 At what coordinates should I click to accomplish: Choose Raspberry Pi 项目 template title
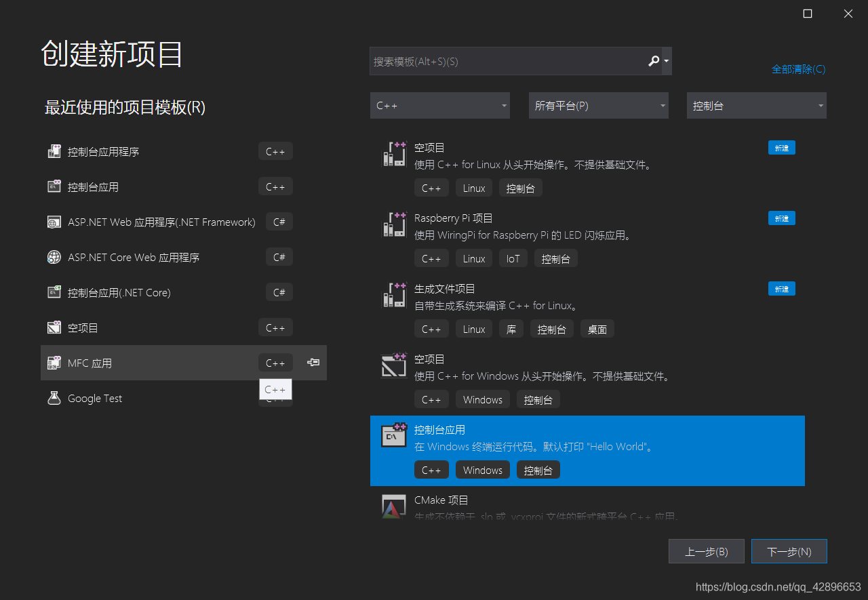click(x=454, y=218)
